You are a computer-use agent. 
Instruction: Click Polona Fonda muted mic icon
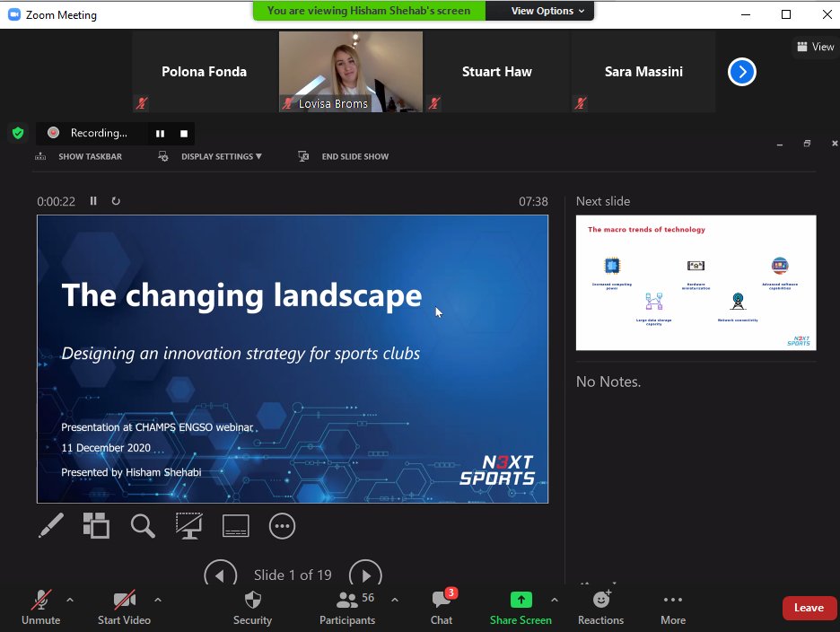[x=142, y=103]
